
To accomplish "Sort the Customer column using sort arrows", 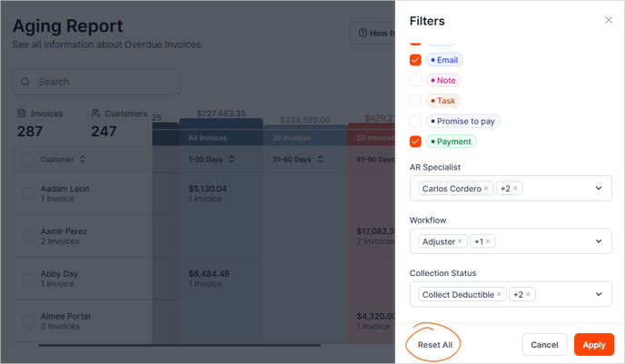I will click(x=83, y=160).
